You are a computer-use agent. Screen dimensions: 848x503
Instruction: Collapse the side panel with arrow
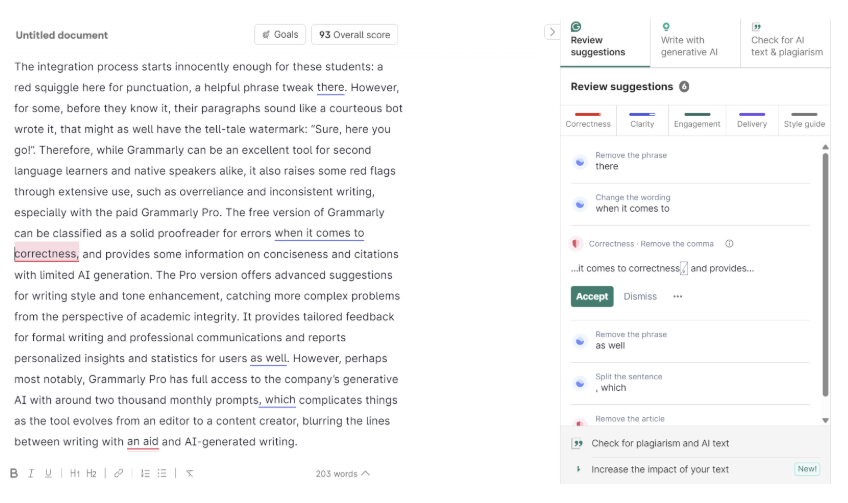click(x=551, y=32)
